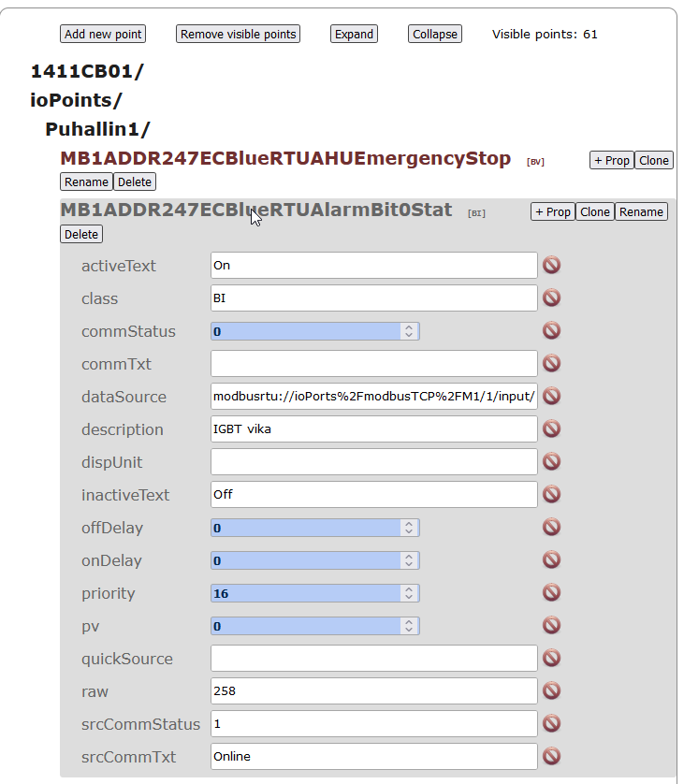Click the remove icon beside commStatus

(552, 330)
